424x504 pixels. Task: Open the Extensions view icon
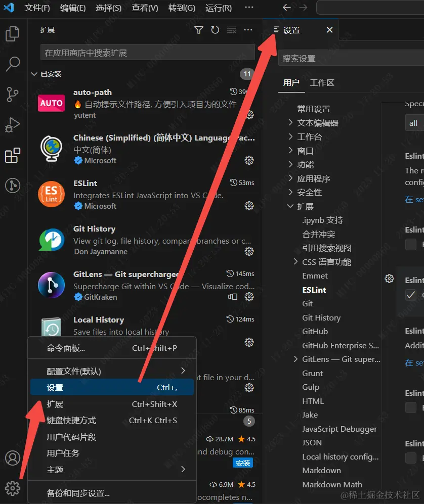point(13,156)
